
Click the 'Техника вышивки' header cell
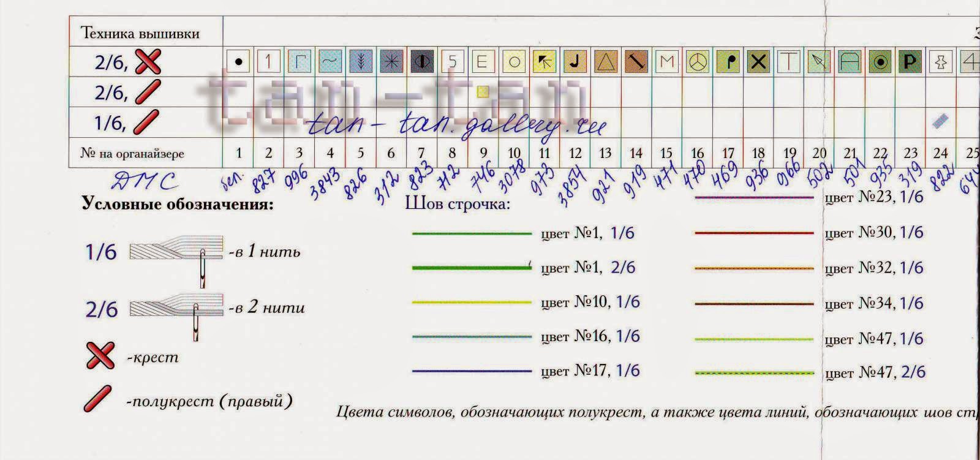click(145, 32)
